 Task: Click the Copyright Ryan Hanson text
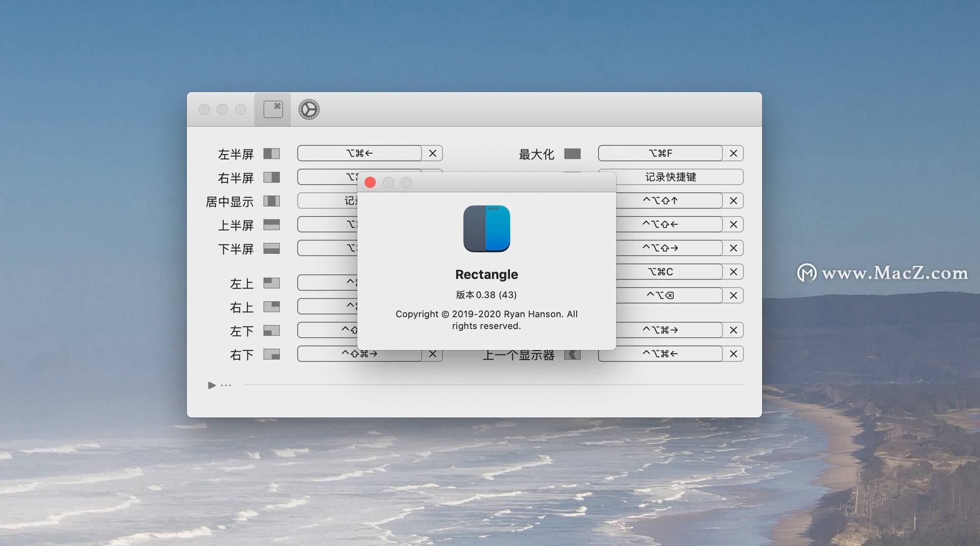pos(486,320)
